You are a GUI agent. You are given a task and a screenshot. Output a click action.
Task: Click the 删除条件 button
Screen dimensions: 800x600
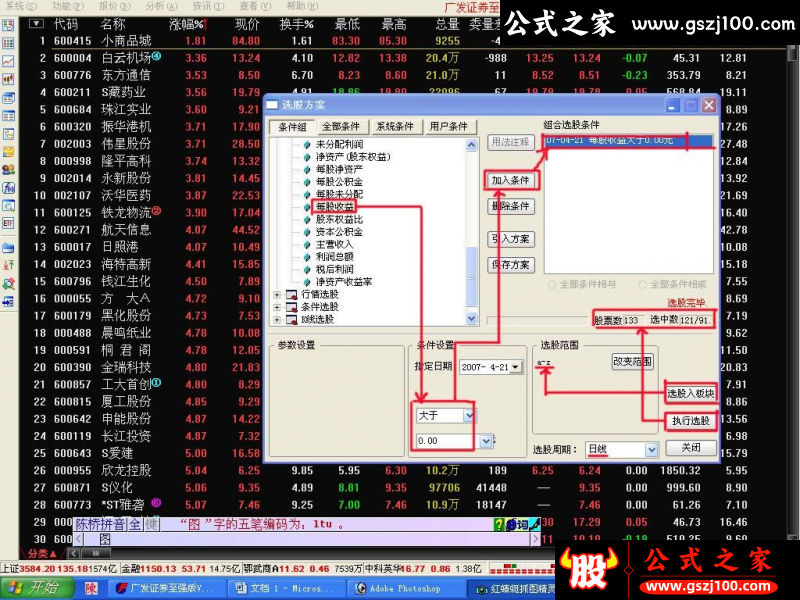click(x=510, y=206)
